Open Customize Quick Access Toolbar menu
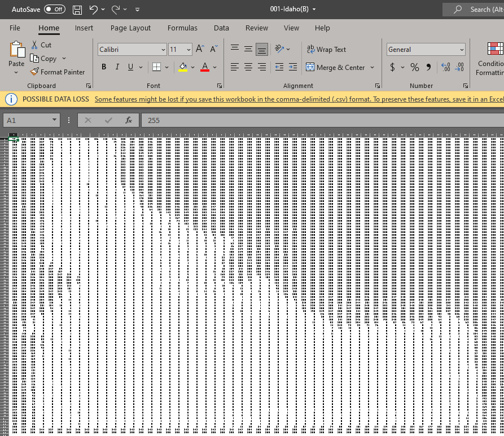Viewport: 504px width, 436px height. tap(137, 10)
